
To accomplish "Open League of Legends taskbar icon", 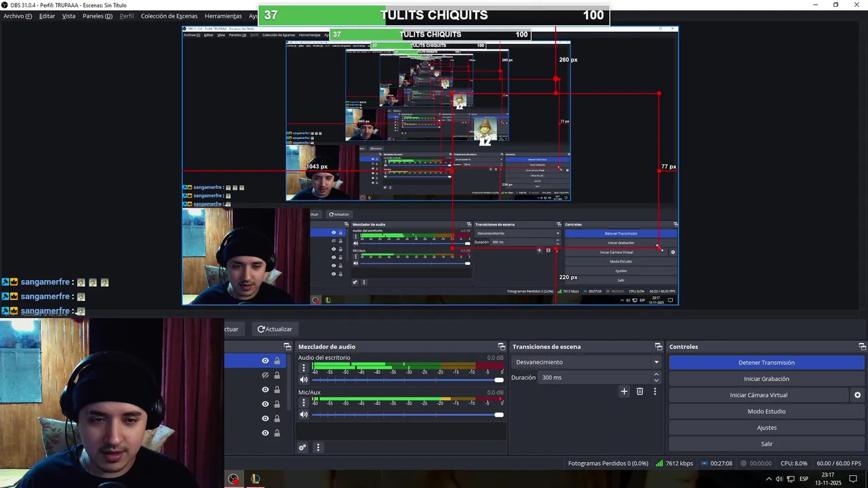I will point(255,479).
